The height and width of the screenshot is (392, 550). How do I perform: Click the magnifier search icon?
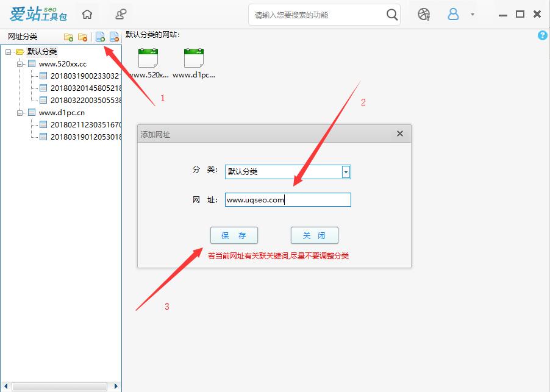pyautogui.click(x=392, y=14)
